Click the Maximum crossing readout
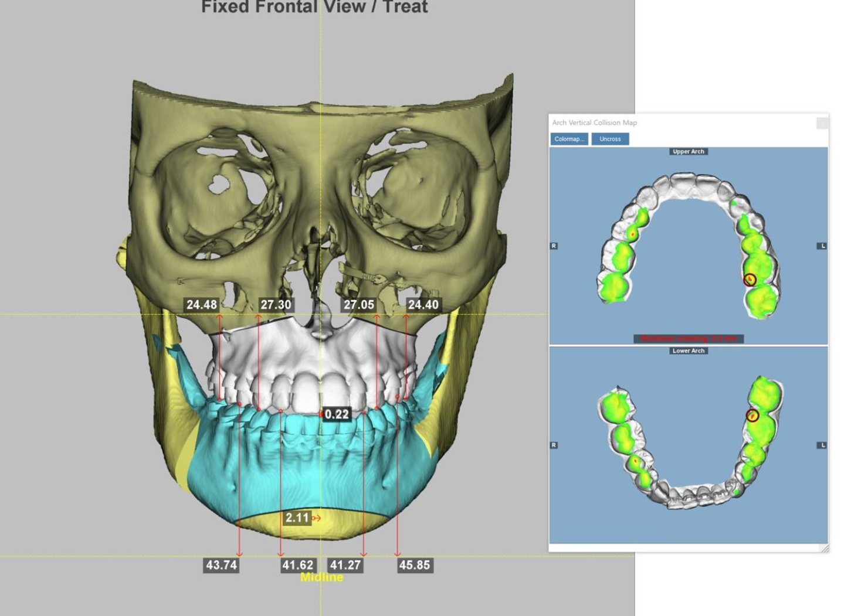 tap(689, 339)
